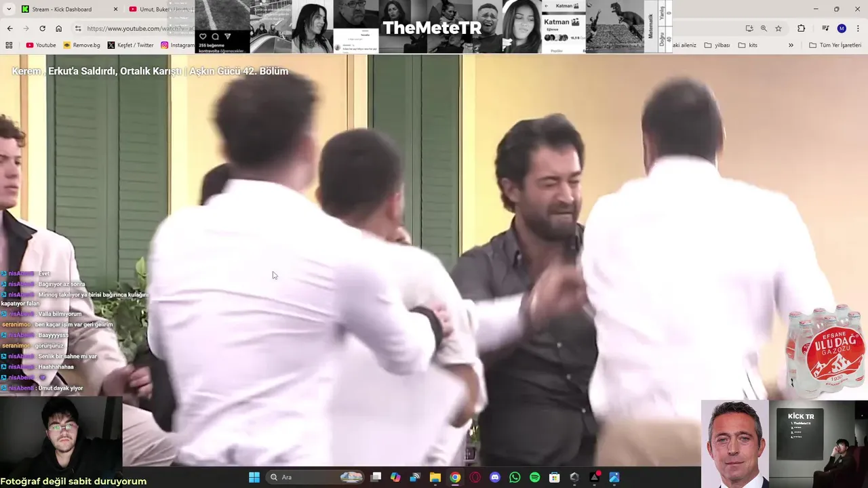The image size is (868, 488).
Task: Open the bookmarks apps grid
Action: pos(9,45)
